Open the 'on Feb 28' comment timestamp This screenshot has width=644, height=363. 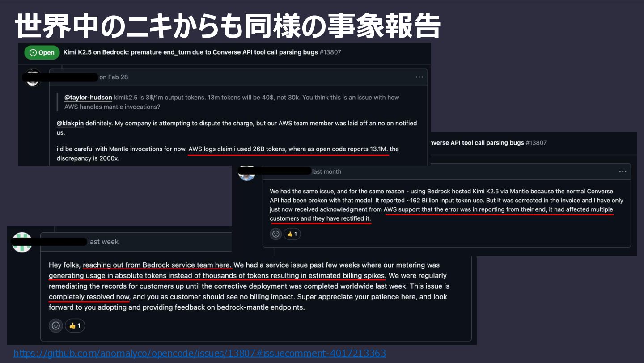[x=114, y=77]
